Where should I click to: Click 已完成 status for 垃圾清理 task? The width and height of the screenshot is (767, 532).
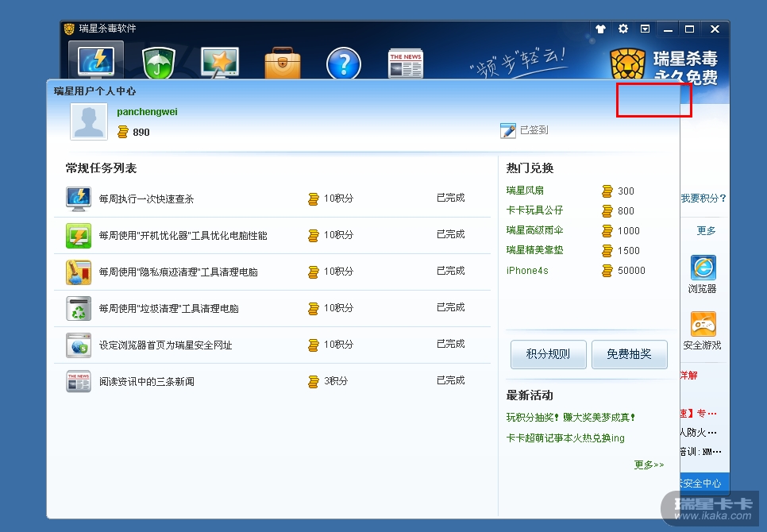[x=450, y=307]
